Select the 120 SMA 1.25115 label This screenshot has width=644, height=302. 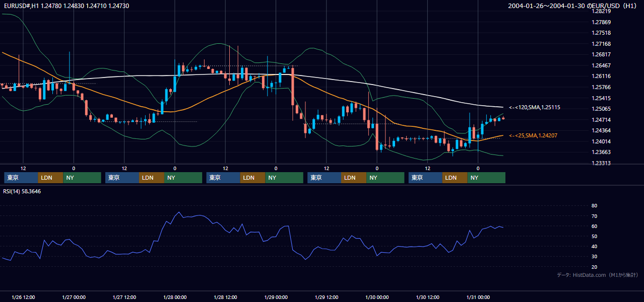(x=535, y=107)
